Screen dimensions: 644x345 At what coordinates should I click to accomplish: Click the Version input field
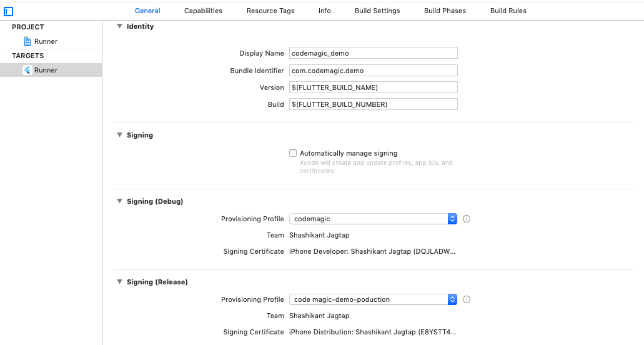click(374, 87)
